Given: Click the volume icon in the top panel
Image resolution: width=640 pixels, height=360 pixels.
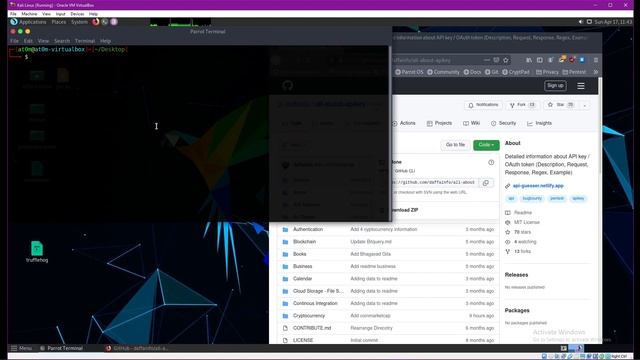Looking at the screenshot, I should tap(581, 22).
